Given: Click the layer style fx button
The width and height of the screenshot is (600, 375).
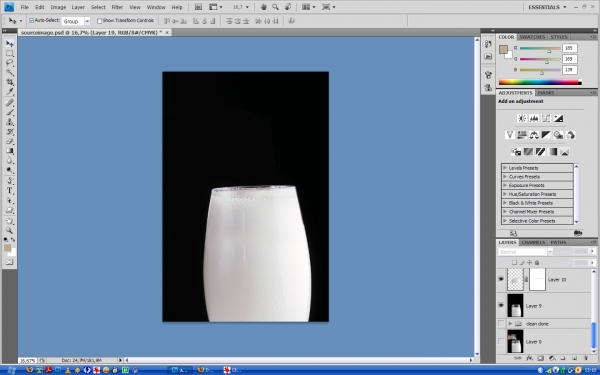Looking at the screenshot, I should click(x=529, y=359).
